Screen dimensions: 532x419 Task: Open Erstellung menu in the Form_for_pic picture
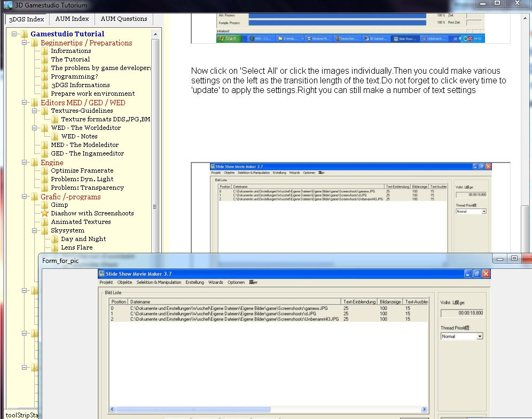point(195,282)
